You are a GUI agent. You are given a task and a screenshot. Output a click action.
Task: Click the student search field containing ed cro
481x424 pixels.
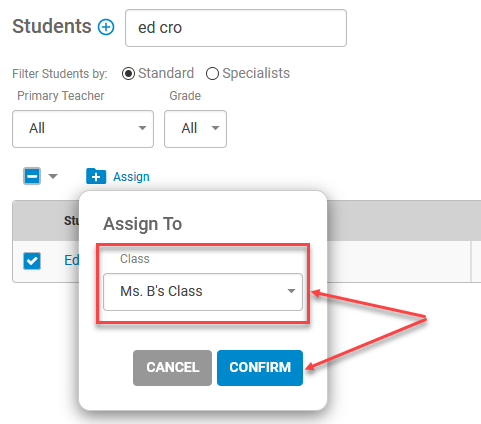click(x=236, y=28)
